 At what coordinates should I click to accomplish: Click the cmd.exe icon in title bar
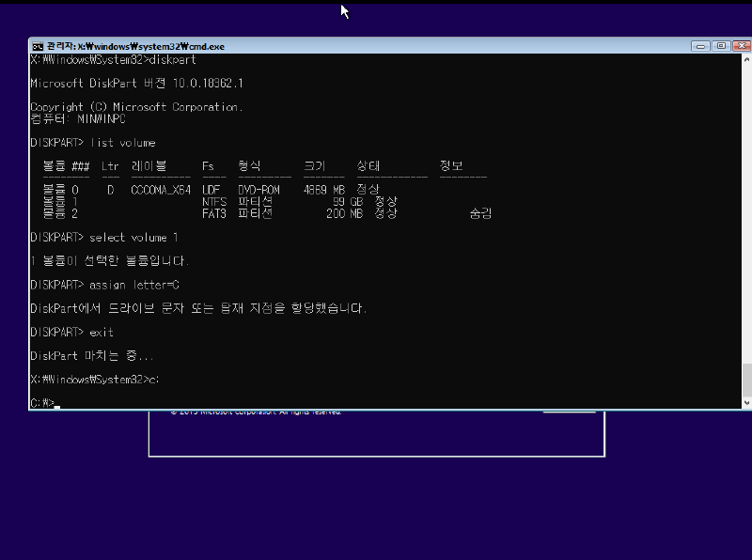pyautogui.click(x=37, y=46)
